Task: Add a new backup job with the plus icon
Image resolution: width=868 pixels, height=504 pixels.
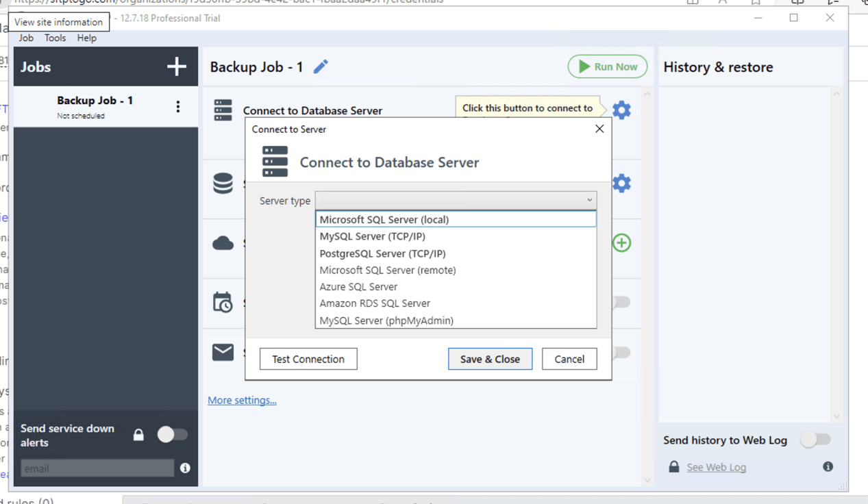Action: (176, 66)
